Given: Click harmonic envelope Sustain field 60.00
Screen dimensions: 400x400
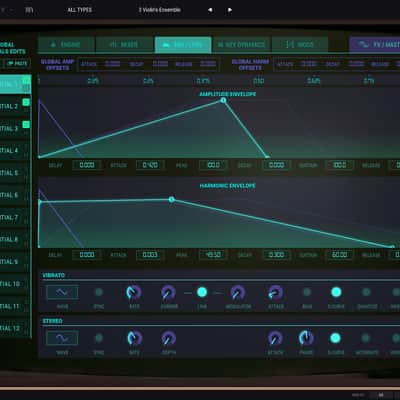Looking at the screenshot, I should coord(340,255).
